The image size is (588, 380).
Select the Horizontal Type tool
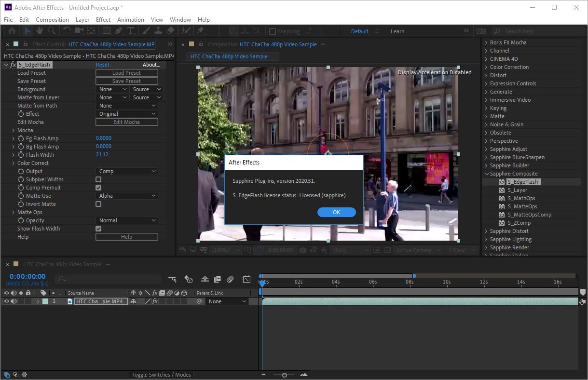tap(131, 31)
